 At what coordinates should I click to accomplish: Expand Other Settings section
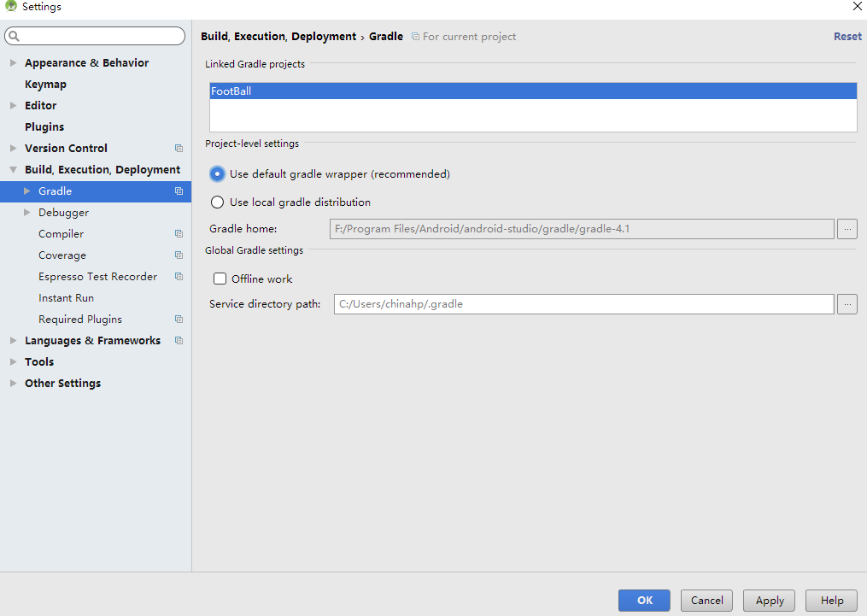pos(14,384)
